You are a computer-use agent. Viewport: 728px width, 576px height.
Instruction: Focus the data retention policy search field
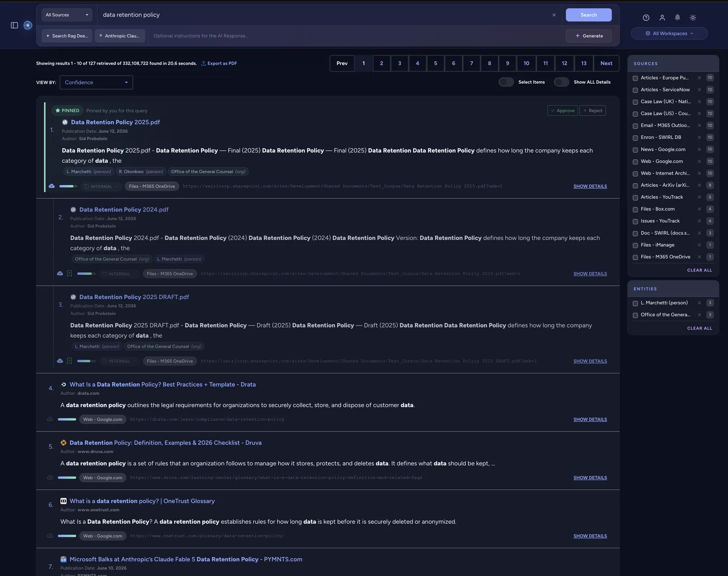(x=324, y=15)
